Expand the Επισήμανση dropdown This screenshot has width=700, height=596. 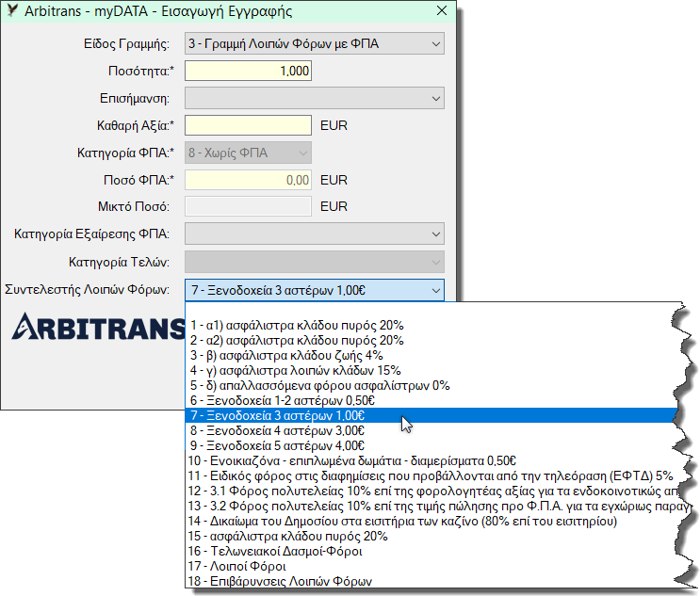pyautogui.click(x=315, y=98)
